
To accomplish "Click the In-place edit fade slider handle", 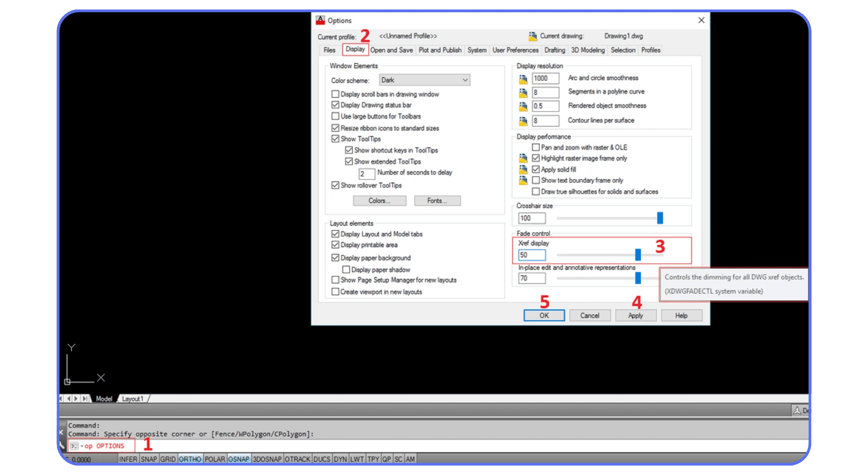I will click(x=638, y=278).
